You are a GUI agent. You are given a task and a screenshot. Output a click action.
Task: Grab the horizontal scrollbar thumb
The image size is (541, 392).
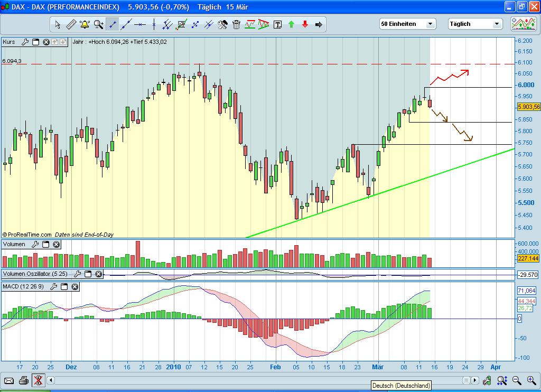[466, 380]
